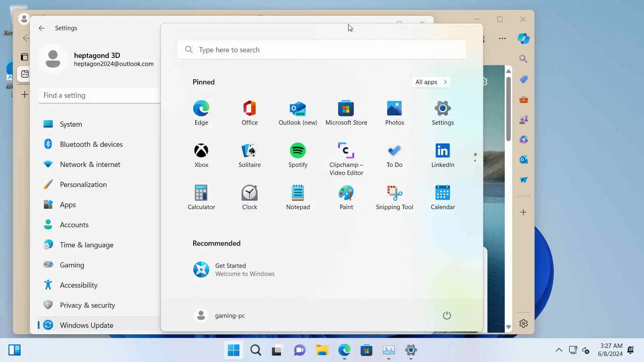
Task: Launch the Xbox app
Action: tap(201, 155)
